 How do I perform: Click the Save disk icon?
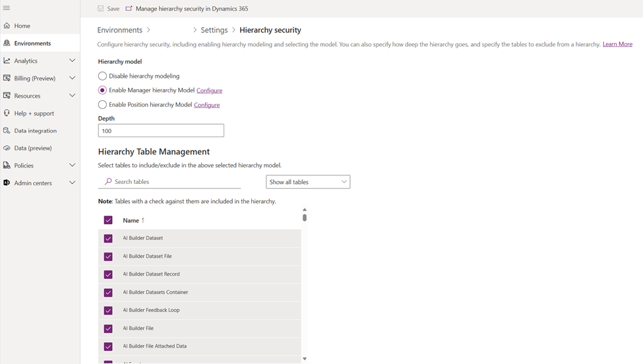[101, 9]
